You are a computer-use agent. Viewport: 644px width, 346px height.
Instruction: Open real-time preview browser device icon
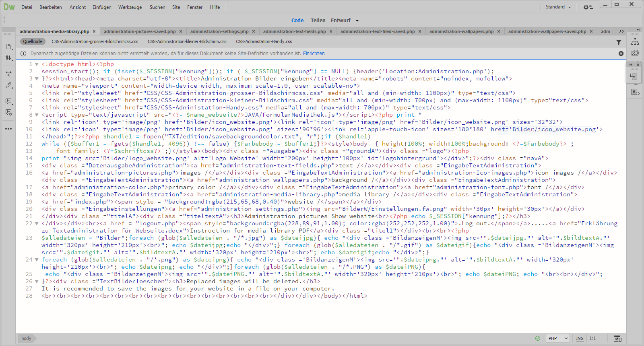click(617, 338)
